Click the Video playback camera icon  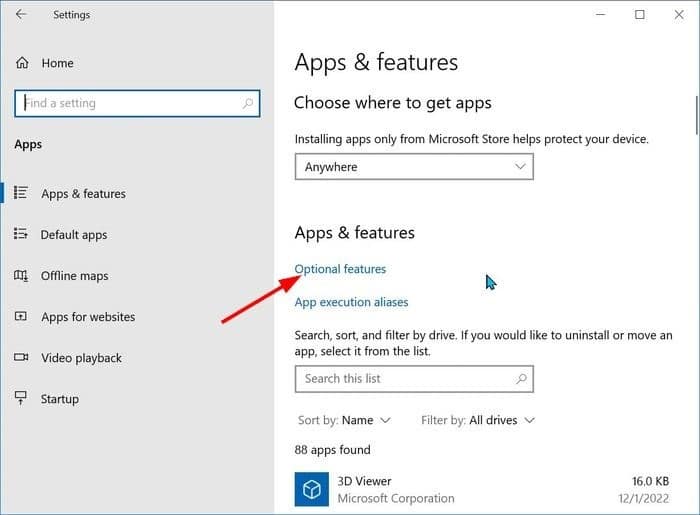pyautogui.click(x=21, y=357)
